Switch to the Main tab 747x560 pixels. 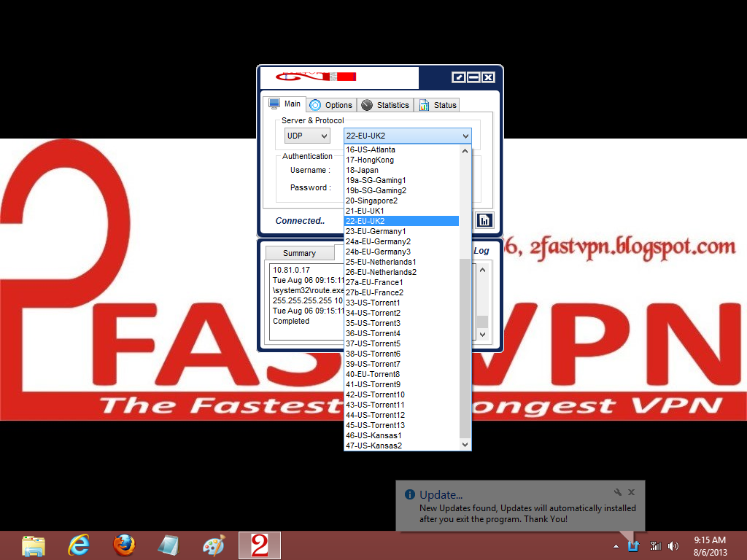tap(285, 104)
